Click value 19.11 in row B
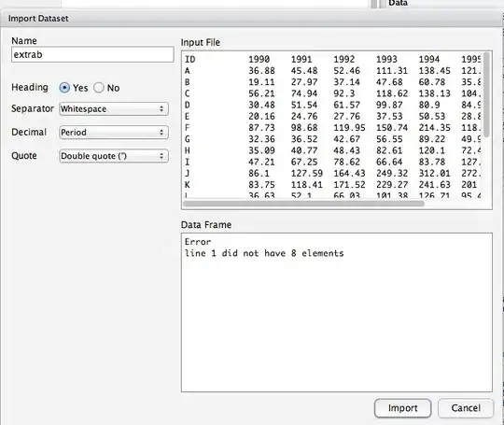This screenshot has width=504, height=425. tap(261, 82)
